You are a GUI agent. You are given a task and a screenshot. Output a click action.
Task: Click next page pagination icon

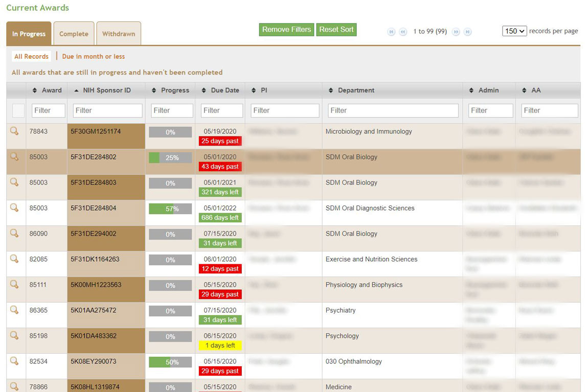coord(456,32)
